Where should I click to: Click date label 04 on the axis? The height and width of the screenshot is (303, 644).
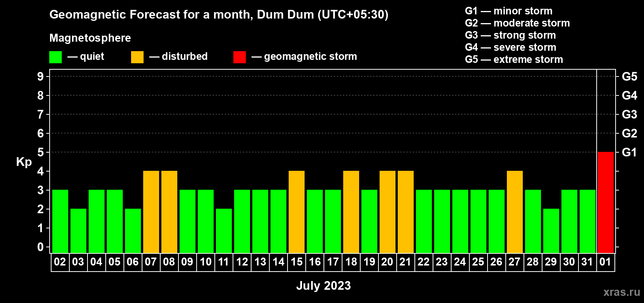96,262
